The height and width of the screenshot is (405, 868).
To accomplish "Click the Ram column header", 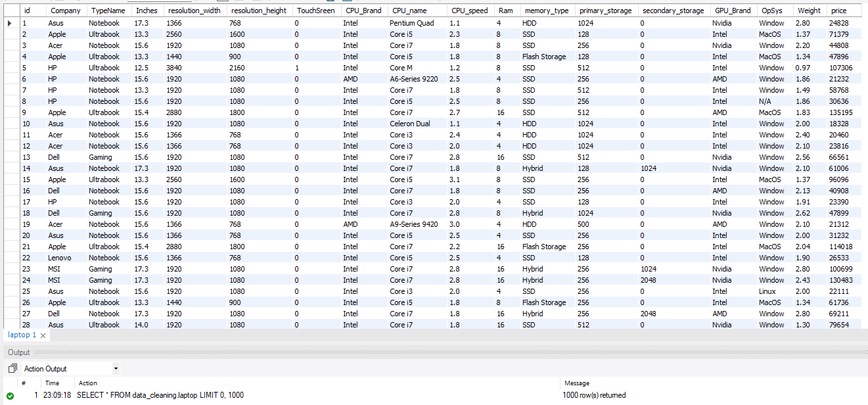I will (506, 11).
